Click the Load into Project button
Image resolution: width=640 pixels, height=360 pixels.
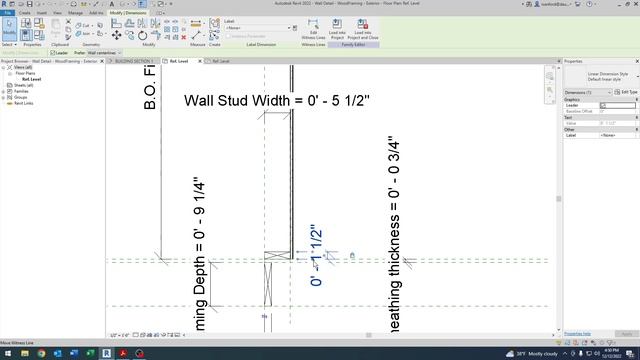(337, 29)
